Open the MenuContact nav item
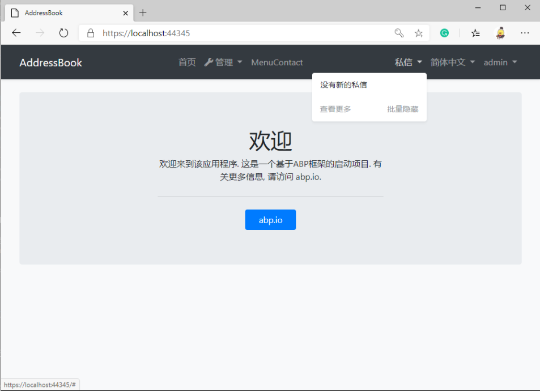 pos(277,62)
